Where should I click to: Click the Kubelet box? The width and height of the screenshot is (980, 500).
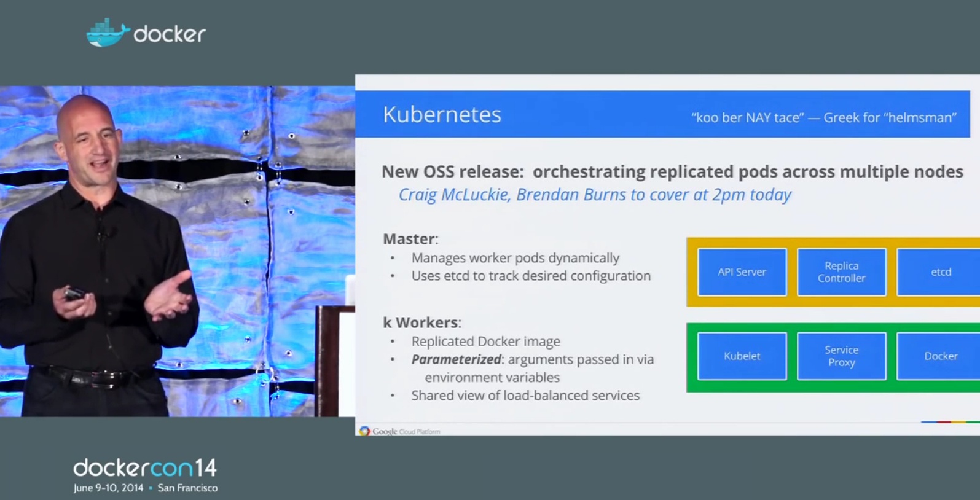pos(742,356)
